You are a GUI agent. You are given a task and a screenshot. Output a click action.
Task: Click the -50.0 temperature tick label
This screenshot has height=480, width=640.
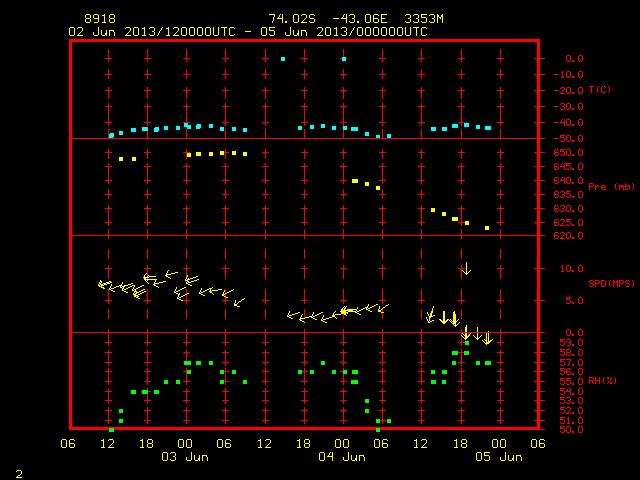click(x=568, y=139)
